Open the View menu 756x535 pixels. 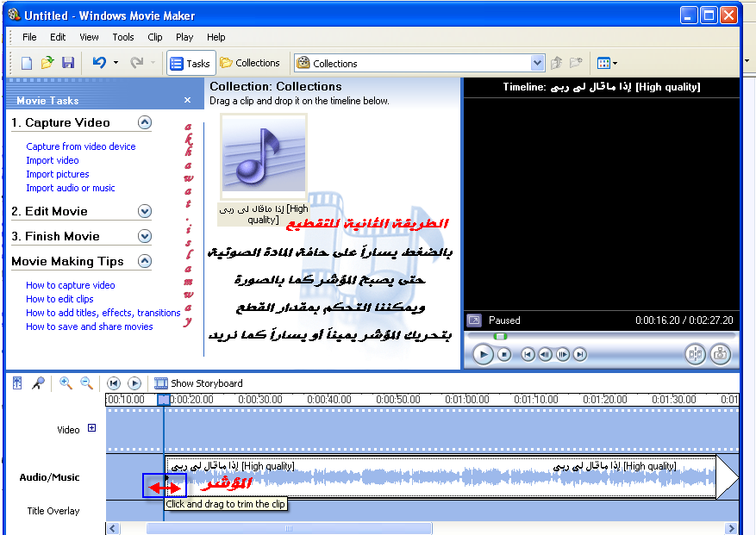point(89,37)
